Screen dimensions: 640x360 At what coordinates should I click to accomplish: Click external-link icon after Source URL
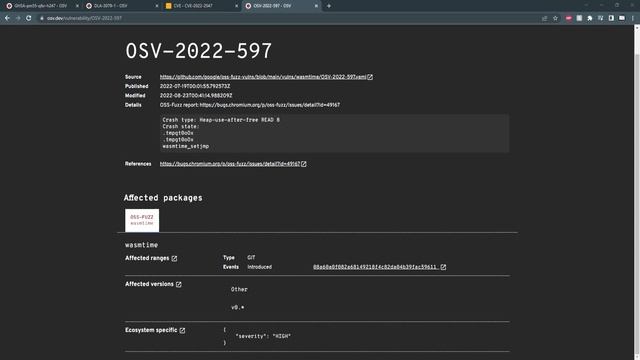click(370, 77)
